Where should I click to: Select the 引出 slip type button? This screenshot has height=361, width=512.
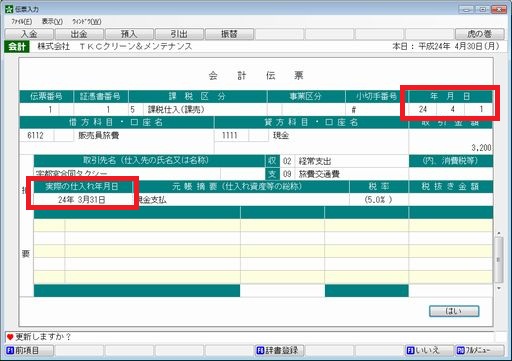(x=179, y=34)
